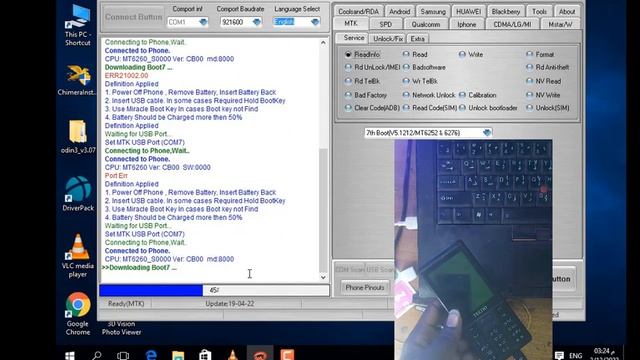Select the Service sub-tab
Image resolution: width=640 pixels, height=360 pixels.
click(352, 38)
